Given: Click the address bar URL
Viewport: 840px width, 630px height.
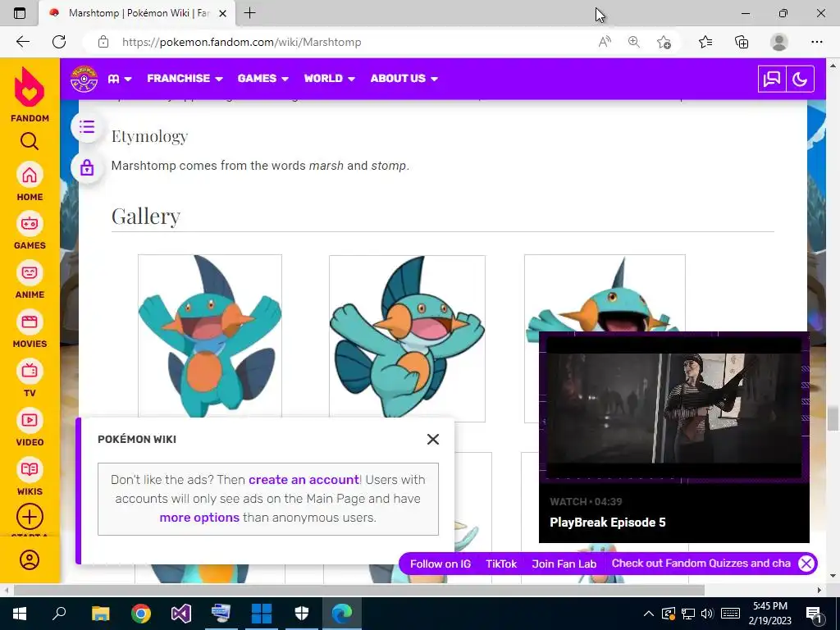Looking at the screenshot, I should click(242, 42).
